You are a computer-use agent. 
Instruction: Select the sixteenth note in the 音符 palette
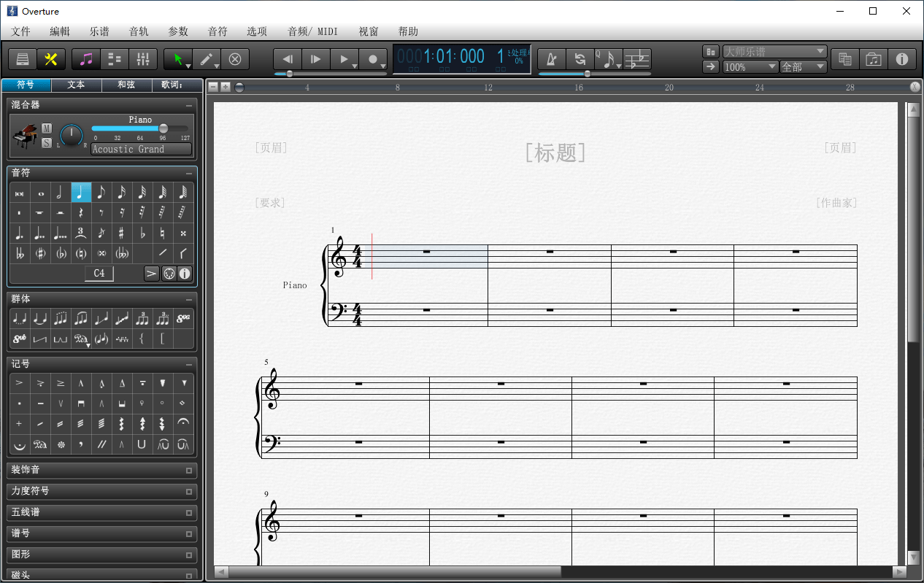121,193
